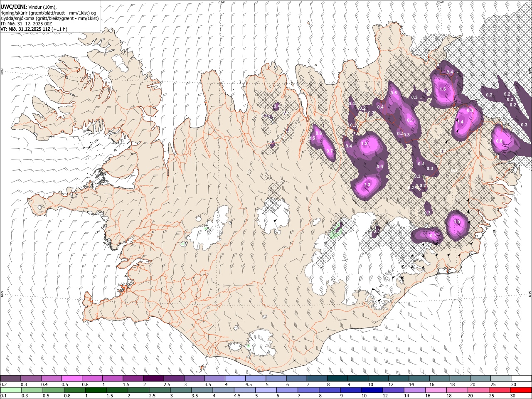Viewport: 532px width, 399px height.
Task: Click the '1.6' snowfall value on the map
Action: click(443, 89)
